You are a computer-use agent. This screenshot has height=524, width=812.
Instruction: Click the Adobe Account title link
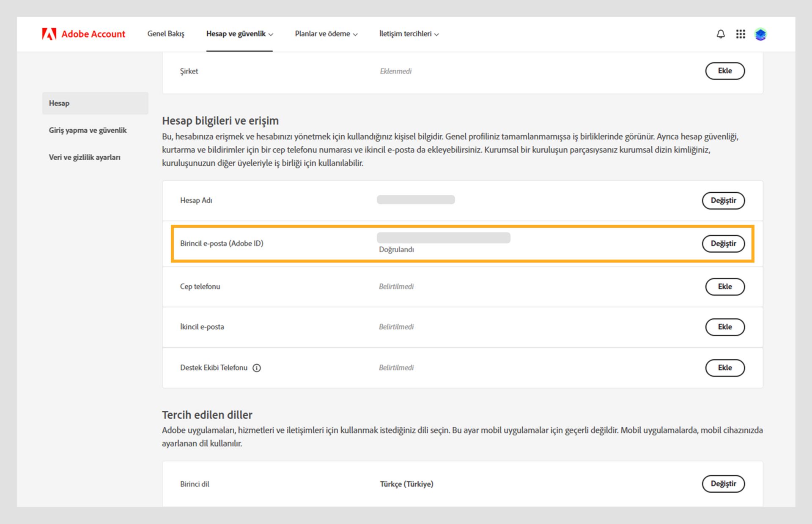(x=93, y=34)
